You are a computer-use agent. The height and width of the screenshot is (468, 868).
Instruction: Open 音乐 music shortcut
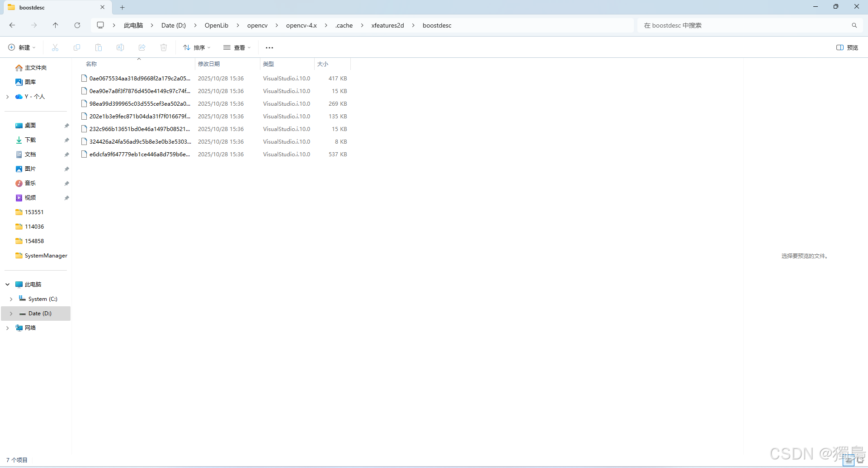[26, 183]
